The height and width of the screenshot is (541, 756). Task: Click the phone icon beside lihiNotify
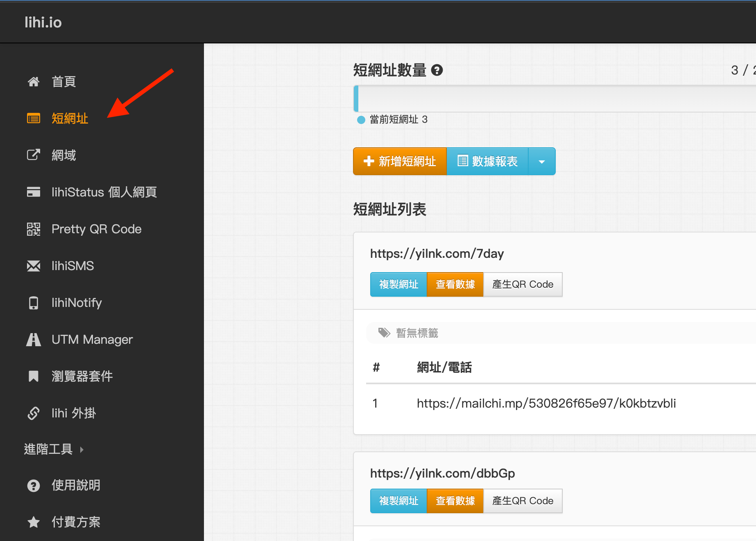click(33, 303)
